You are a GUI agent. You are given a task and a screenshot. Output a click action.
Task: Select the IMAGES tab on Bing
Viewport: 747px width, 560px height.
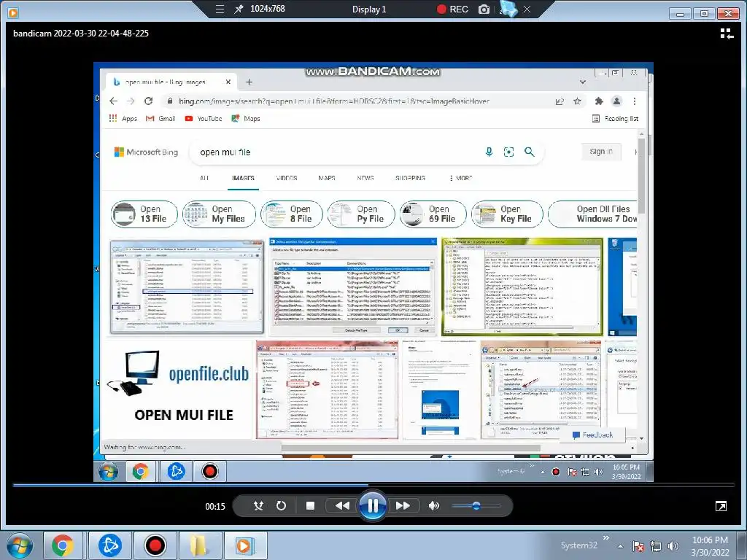point(243,178)
